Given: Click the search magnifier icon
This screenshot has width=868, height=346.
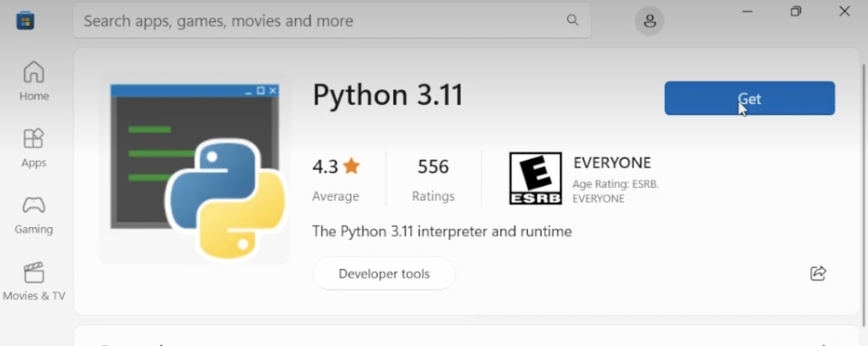Looking at the screenshot, I should click(572, 20).
